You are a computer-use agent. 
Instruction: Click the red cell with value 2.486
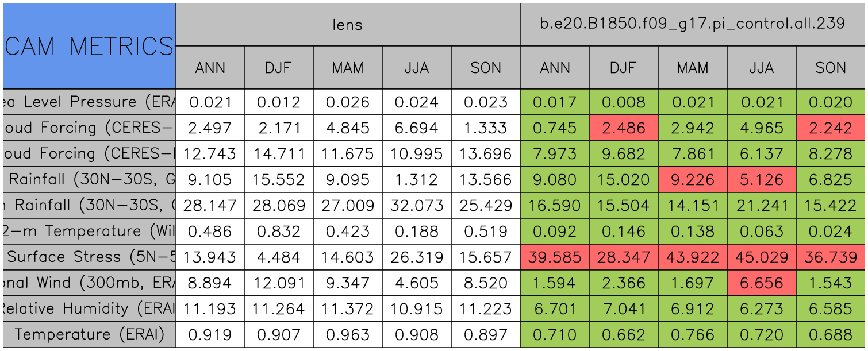pos(624,128)
